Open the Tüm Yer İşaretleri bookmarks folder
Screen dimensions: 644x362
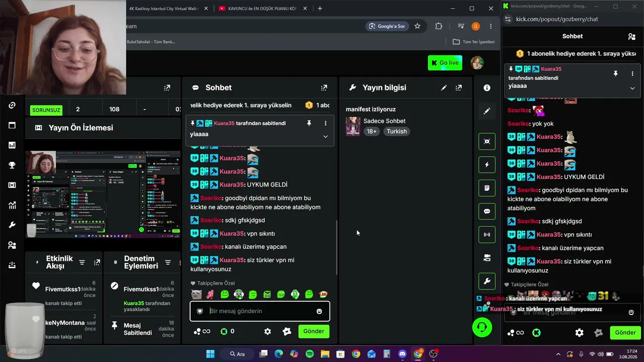pyautogui.click(x=474, y=42)
